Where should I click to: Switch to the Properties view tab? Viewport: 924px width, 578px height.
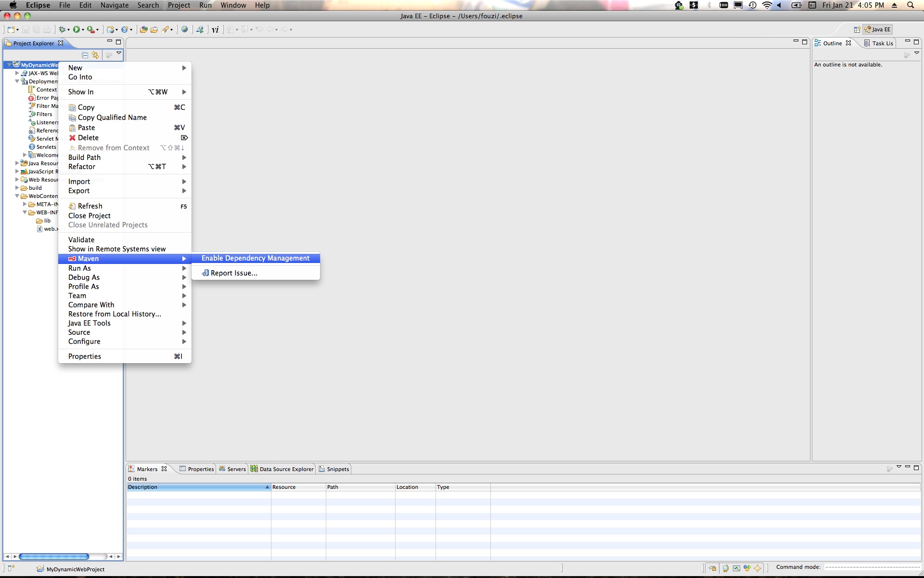coord(196,469)
